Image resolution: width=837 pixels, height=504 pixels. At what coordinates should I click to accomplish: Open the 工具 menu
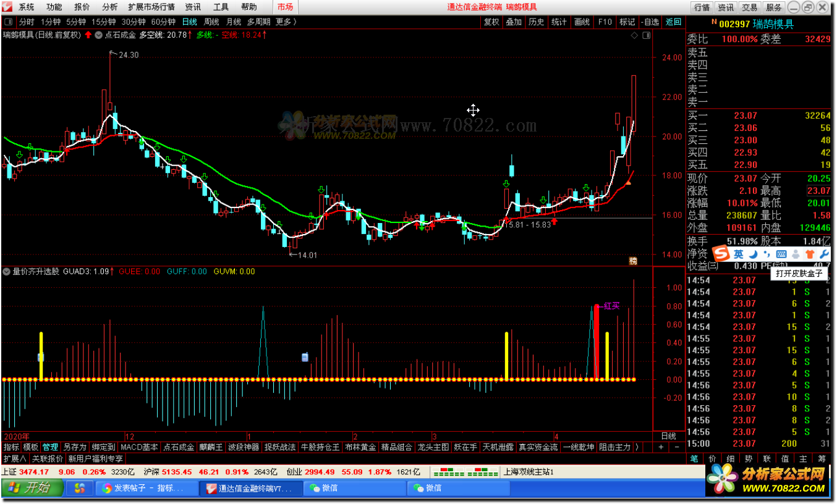coord(221,7)
